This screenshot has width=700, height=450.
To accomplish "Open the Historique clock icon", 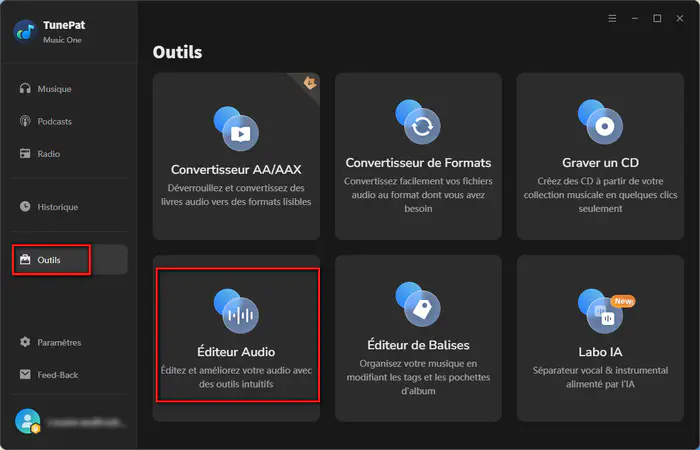I will point(25,206).
